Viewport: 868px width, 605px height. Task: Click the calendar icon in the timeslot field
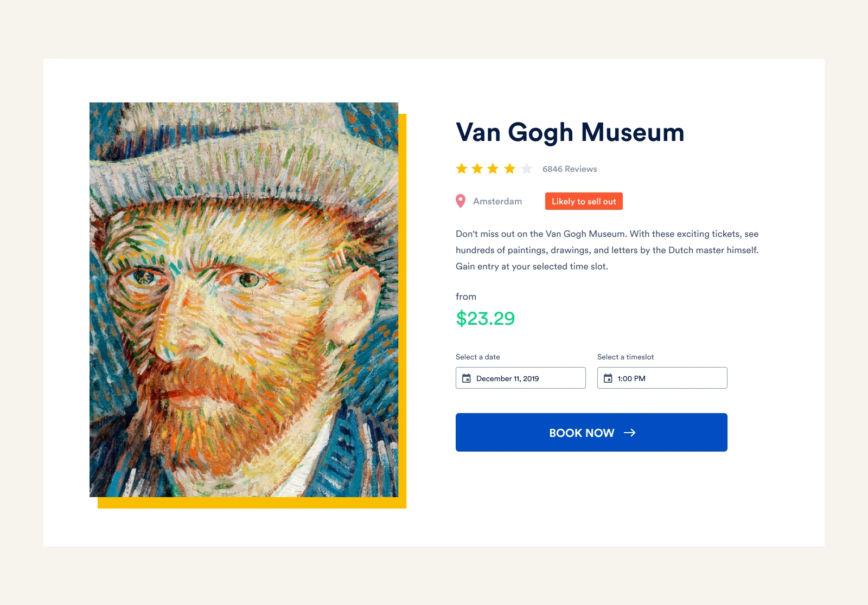point(608,378)
